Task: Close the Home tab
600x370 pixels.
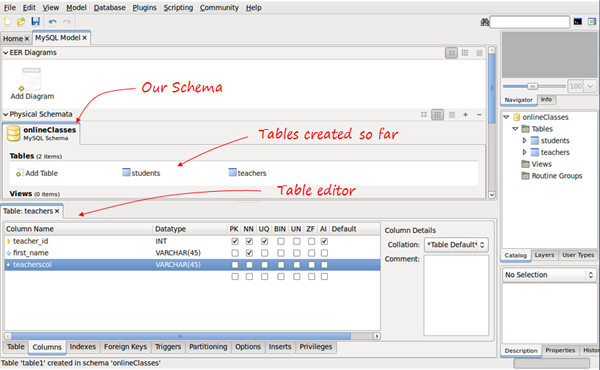Action: (x=26, y=39)
